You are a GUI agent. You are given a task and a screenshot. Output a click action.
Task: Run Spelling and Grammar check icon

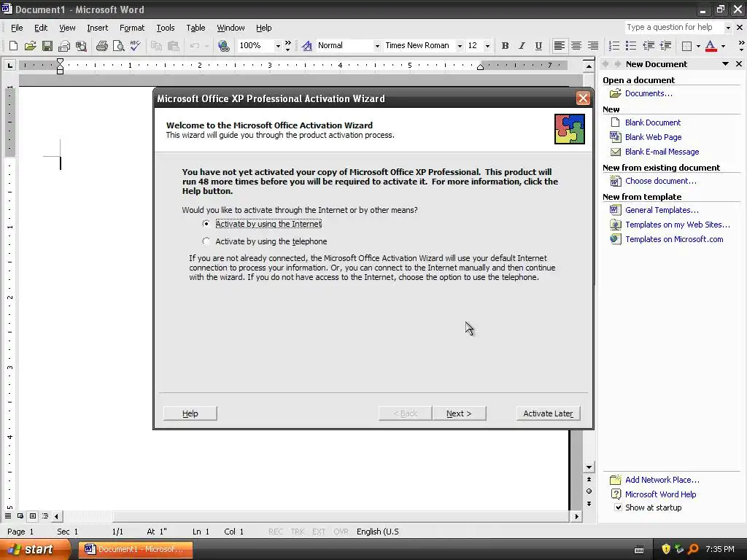point(135,46)
